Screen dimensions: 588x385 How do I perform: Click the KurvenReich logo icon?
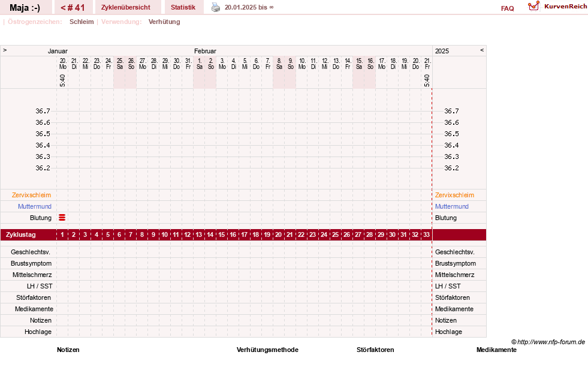pyautogui.click(x=533, y=6)
